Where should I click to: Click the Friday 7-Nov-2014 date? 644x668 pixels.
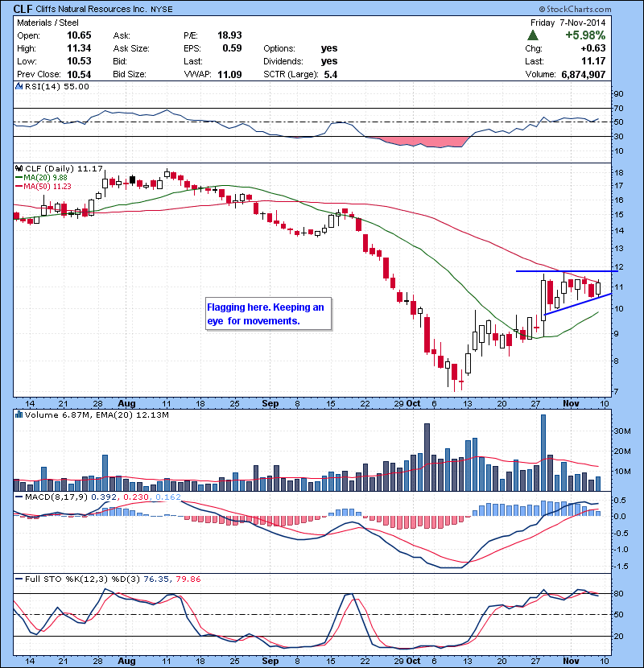coord(568,23)
